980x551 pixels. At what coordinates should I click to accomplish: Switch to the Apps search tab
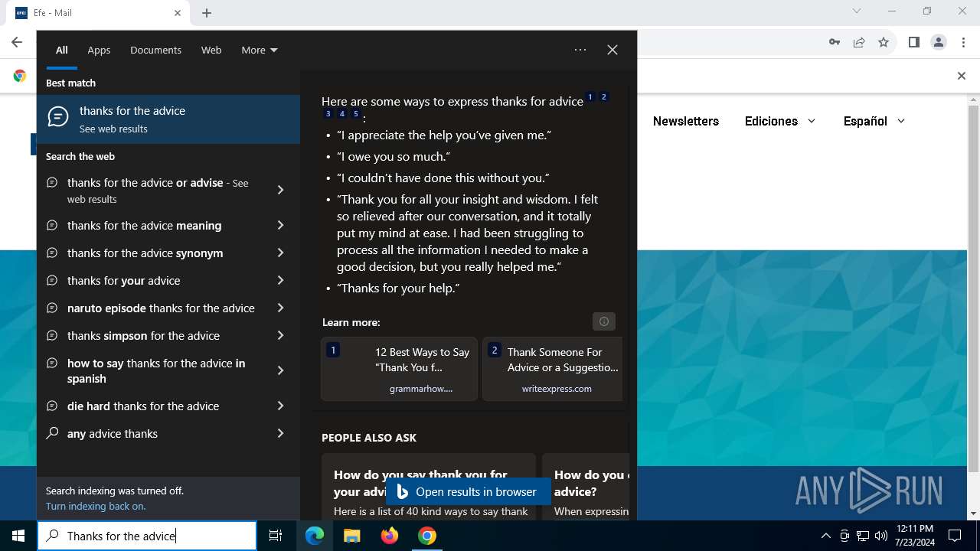pyautogui.click(x=99, y=50)
